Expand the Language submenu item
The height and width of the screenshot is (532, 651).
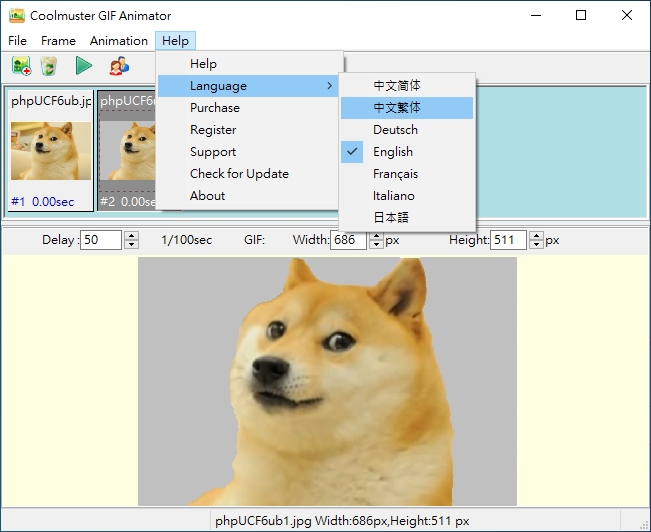coord(247,86)
